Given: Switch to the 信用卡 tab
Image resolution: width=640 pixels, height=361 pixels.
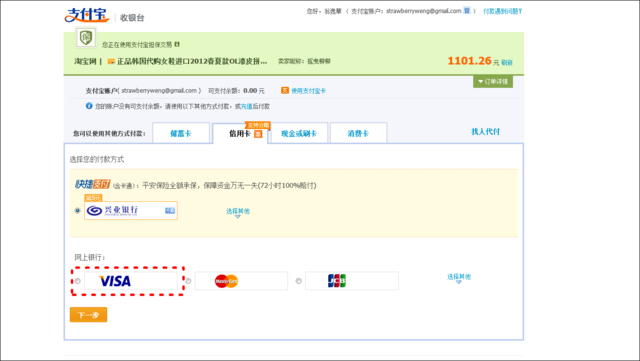Looking at the screenshot, I should coord(240,134).
